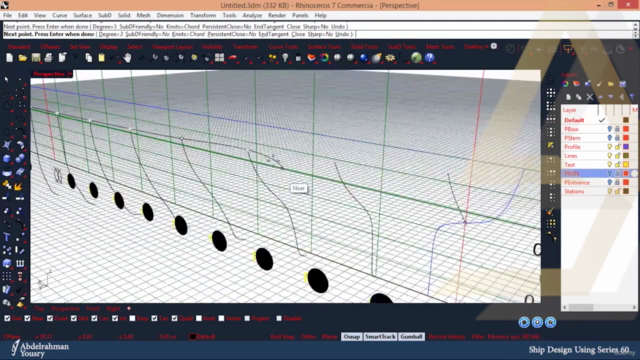Toggle the Near osnap checkbox
Viewport: 640px width, 360px height.
coord(27,318)
